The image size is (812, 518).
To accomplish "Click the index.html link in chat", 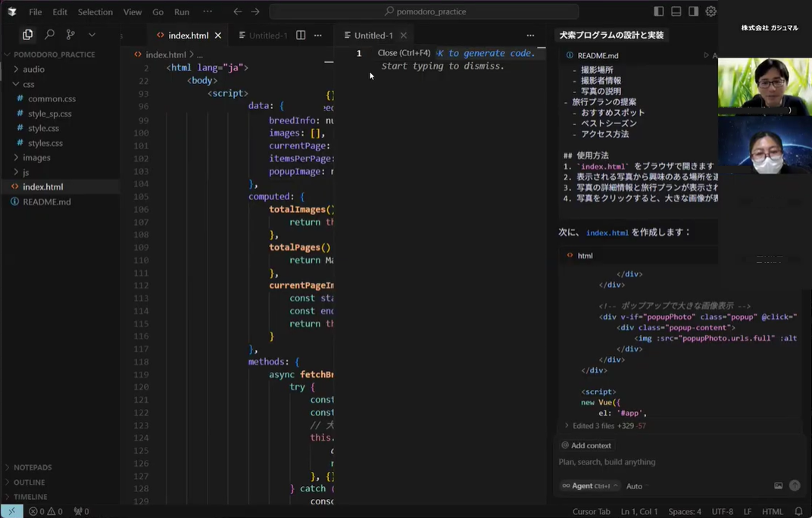I will pos(607,232).
